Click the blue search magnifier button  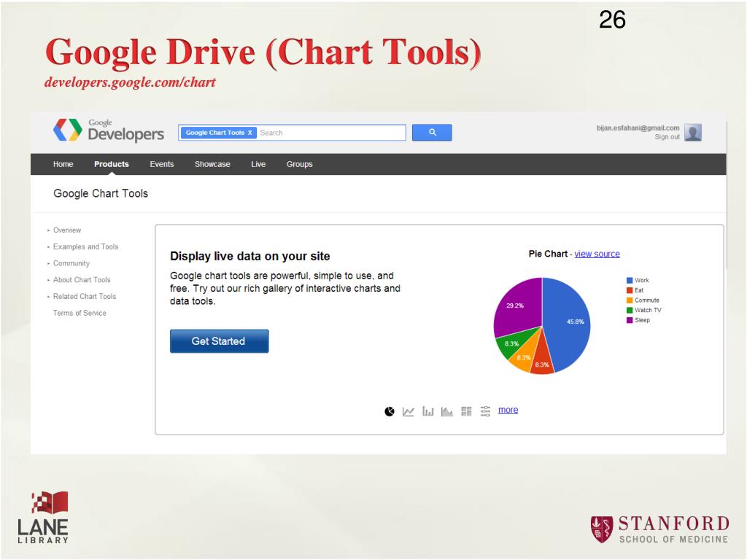(x=432, y=133)
